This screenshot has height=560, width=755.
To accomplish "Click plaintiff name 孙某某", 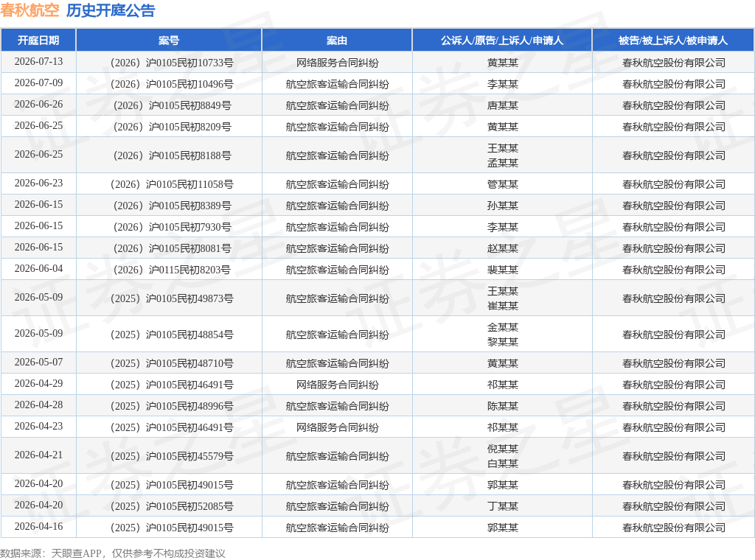I will point(502,206).
